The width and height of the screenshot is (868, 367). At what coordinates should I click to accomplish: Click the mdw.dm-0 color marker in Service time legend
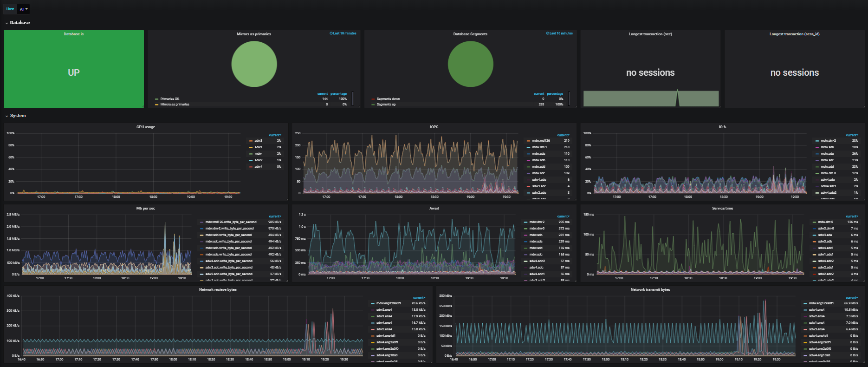click(814, 222)
